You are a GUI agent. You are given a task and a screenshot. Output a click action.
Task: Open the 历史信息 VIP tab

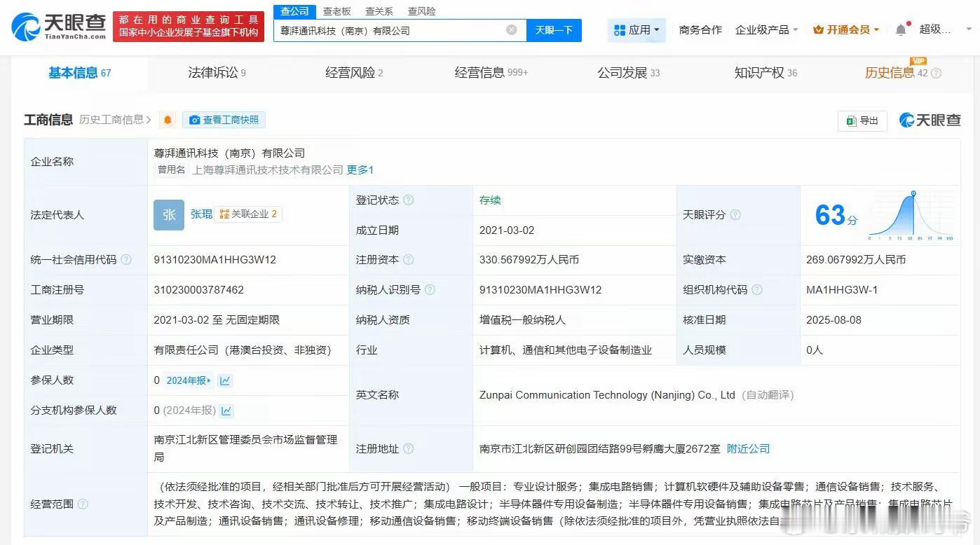(x=896, y=73)
